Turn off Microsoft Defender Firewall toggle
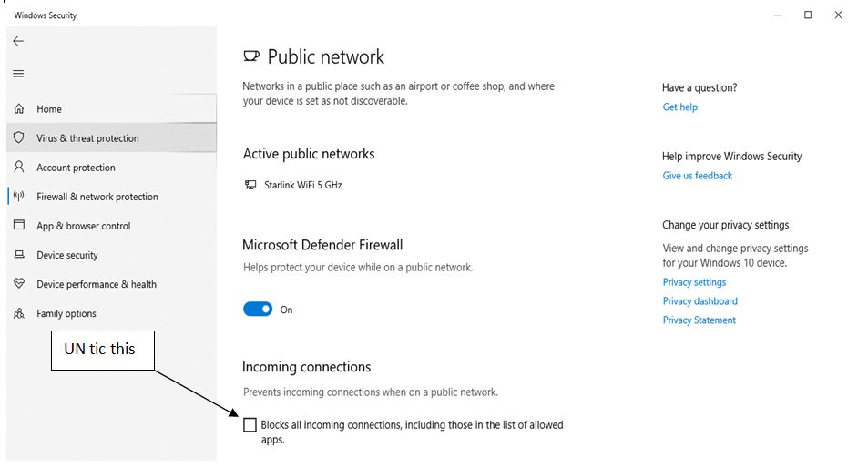Image resolution: width=868 pixels, height=468 pixels. (x=258, y=310)
